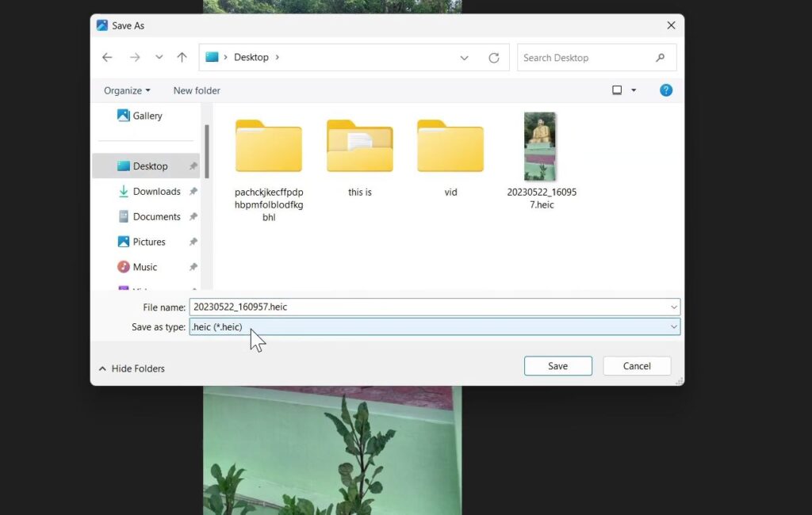The height and width of the screenshot is (515, 812).
Task: Close the Save As dialog
Action: pos(671,25)
